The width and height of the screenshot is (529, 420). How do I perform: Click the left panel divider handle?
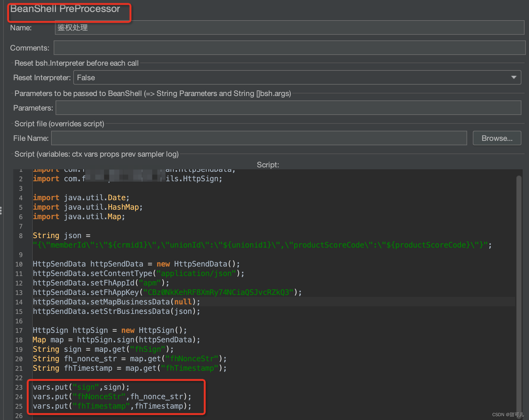coord(1,210)
